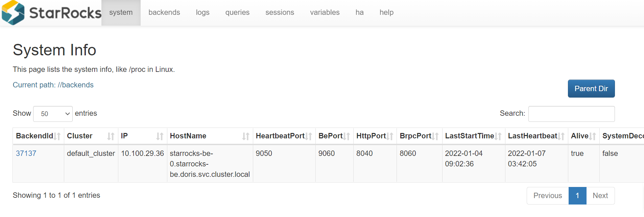Screen dimensions: 644x217
Task: Sort by Cluster column sort icon
Action: [x=111, y=136]
